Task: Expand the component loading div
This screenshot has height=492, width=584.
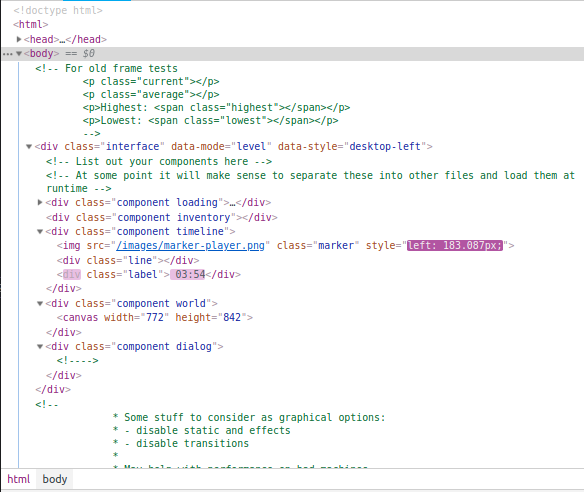Action: 40,202
